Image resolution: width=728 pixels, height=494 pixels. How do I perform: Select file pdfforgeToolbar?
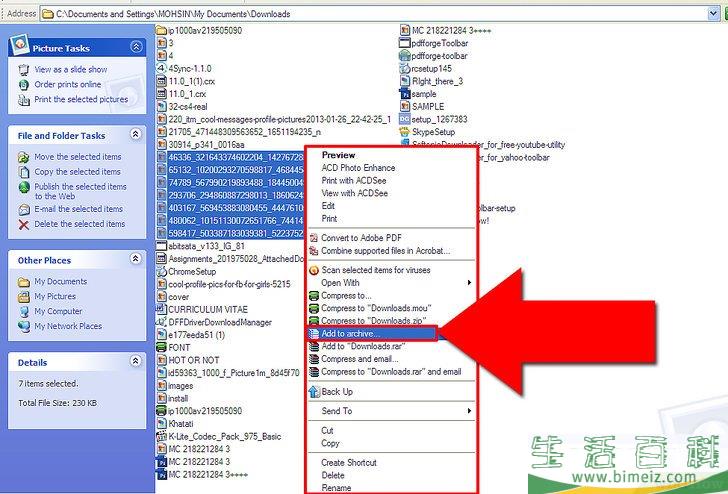click(x=440, y=43)
